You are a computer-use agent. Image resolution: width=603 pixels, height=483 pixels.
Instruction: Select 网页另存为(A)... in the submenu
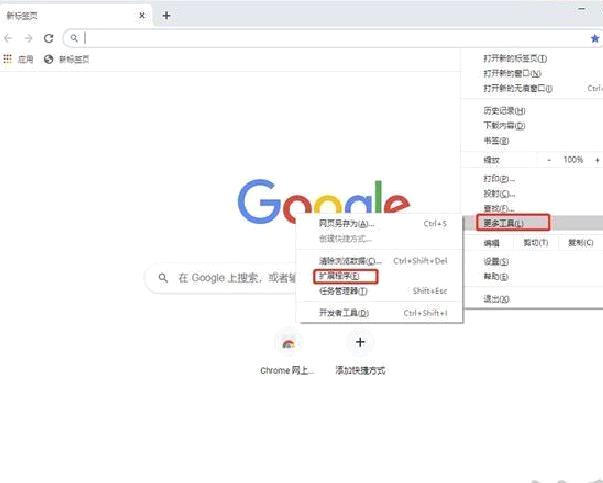(381, 223)
